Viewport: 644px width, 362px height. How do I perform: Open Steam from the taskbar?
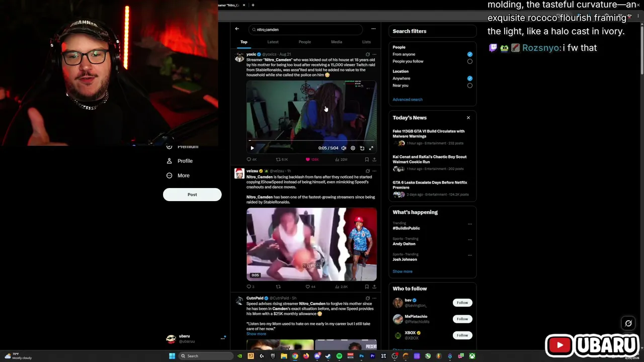328,356
